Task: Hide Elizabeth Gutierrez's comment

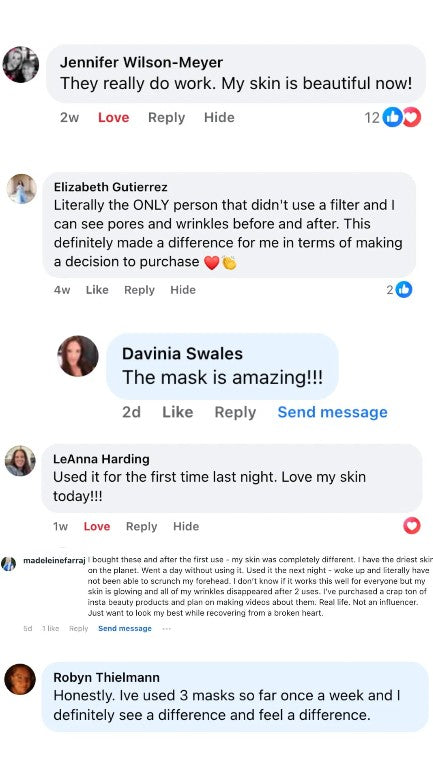Action: pyautogui.click(x=183, y=290)
